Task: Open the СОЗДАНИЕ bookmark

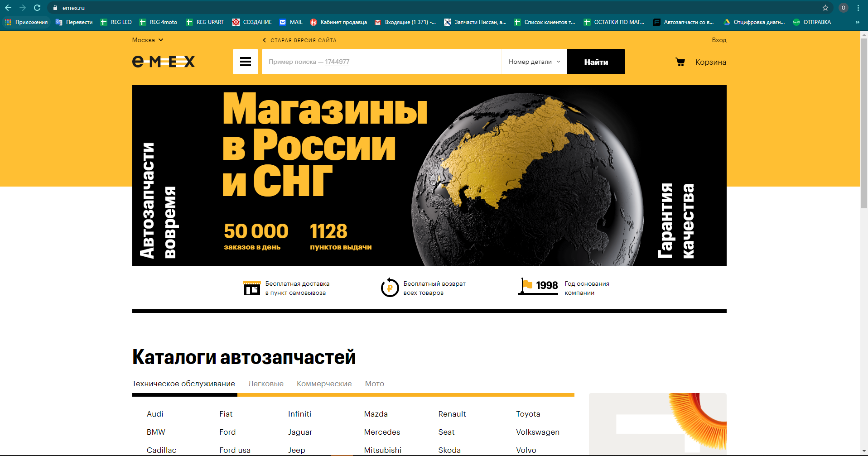Action: pyautogui.click(x=252, y=22)
